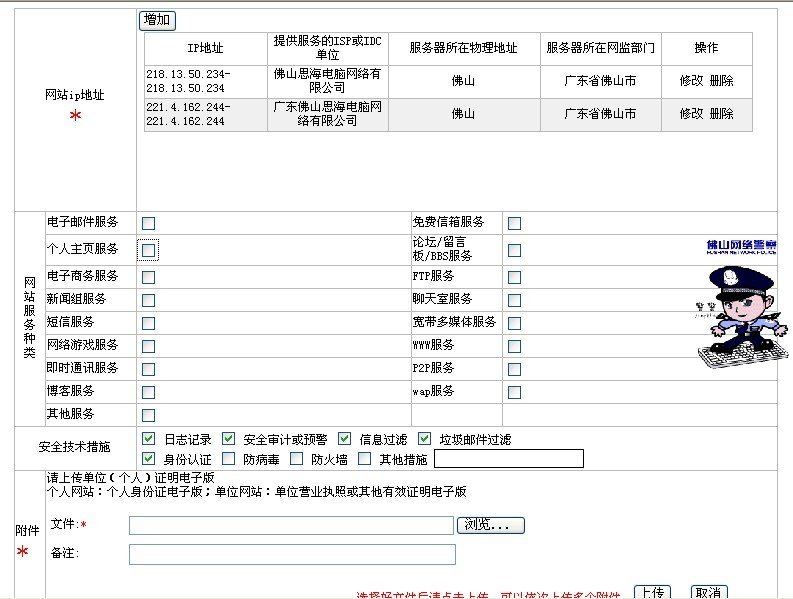Click the 网站ip地址 row label
The image size is (793, 599).
click(x=74, y=95)
